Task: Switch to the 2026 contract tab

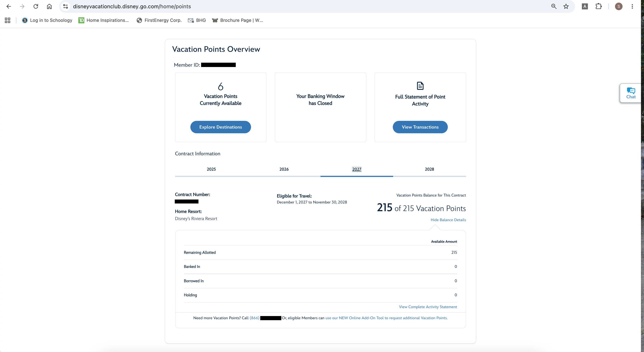Action: tap(284, 169)
